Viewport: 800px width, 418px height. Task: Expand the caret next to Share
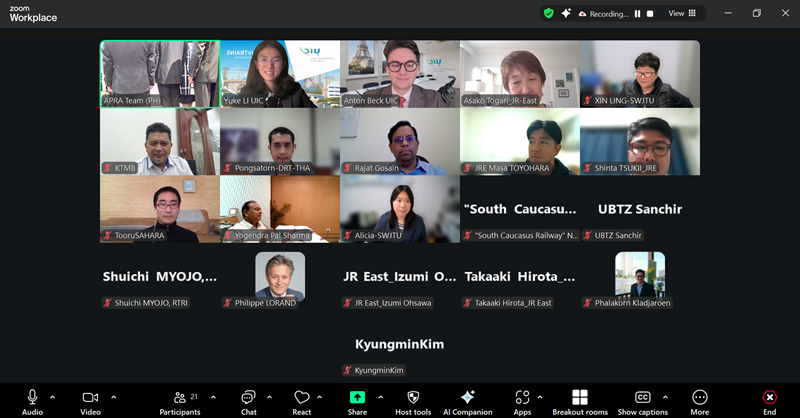click(381, 397)
